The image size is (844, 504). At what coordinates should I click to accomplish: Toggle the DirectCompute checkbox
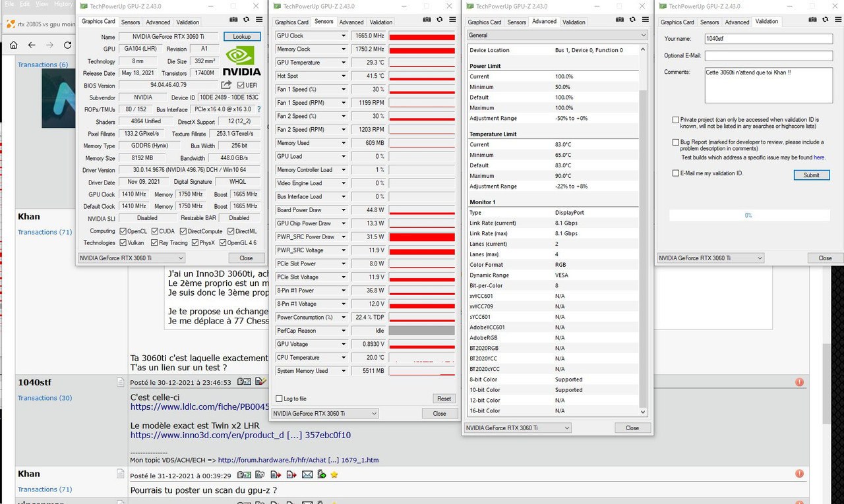coord(183,231)
